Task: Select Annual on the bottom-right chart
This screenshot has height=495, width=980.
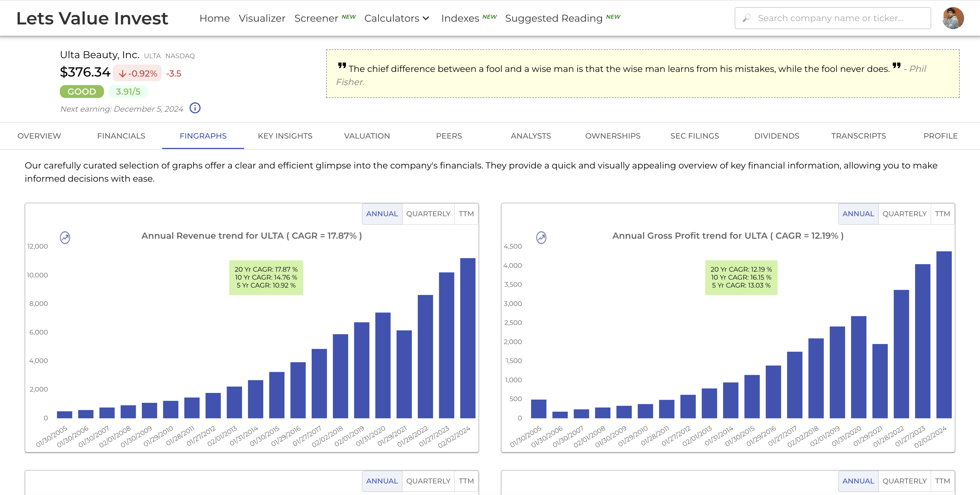Action: (858, 481)
